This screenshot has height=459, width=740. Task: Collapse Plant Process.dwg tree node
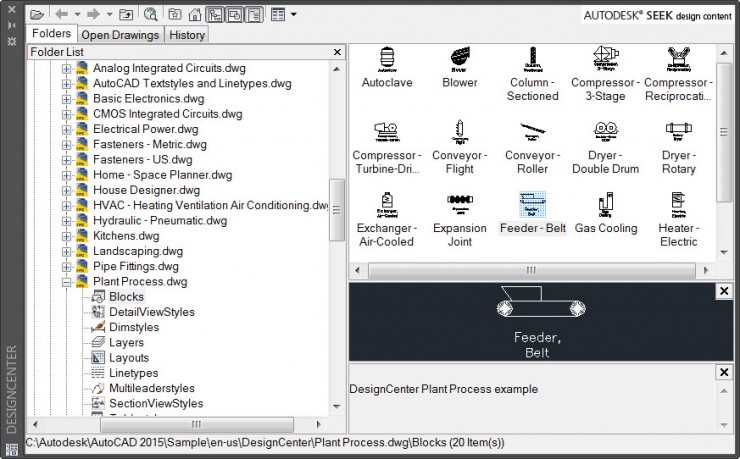coord(67,282)
